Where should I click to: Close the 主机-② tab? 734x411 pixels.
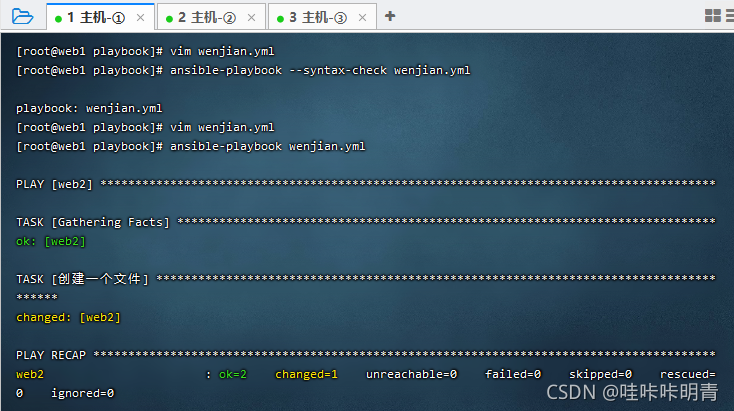coord(251,18)
